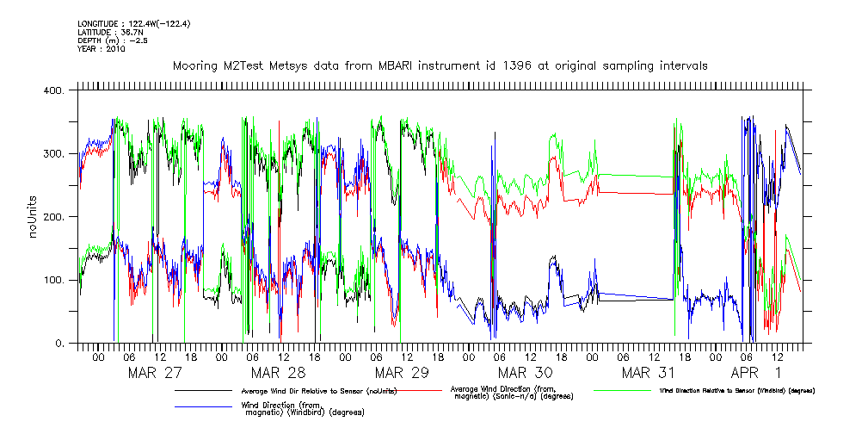Click the YEAR : 2010 metadata text
Screen dimensions: 868x434
(x=102, y=49)
